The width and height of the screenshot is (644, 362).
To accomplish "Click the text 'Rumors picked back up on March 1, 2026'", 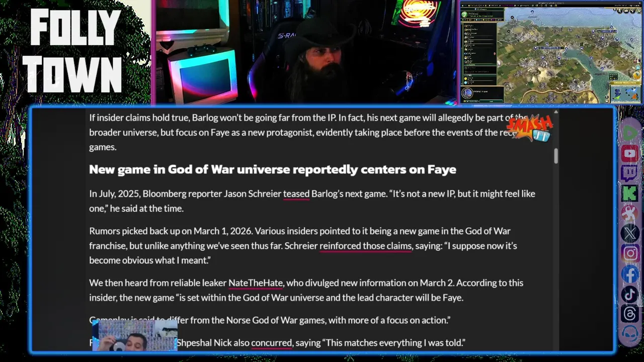I will click(171, 231).
